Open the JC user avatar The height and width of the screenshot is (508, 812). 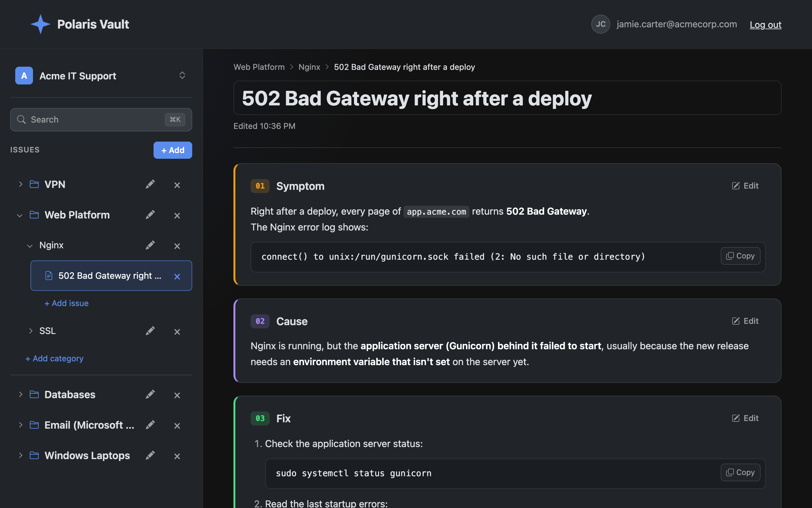point(600,24)
